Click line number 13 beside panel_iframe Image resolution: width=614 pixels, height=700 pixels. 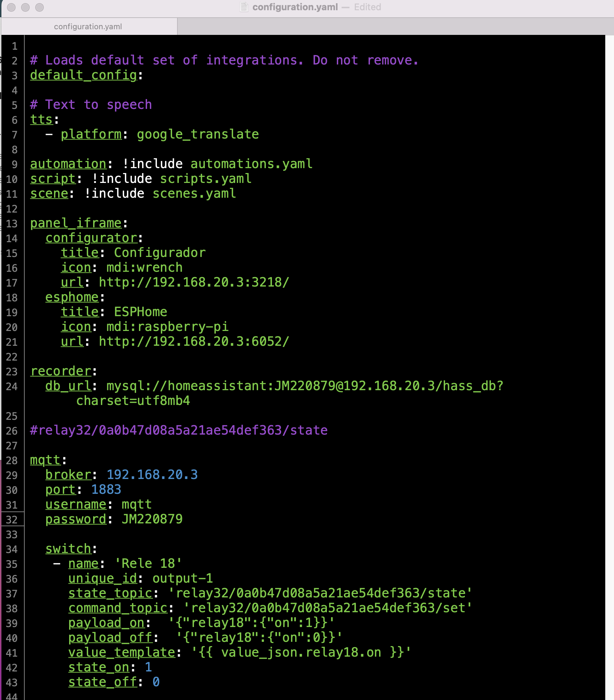click(12, 224)
